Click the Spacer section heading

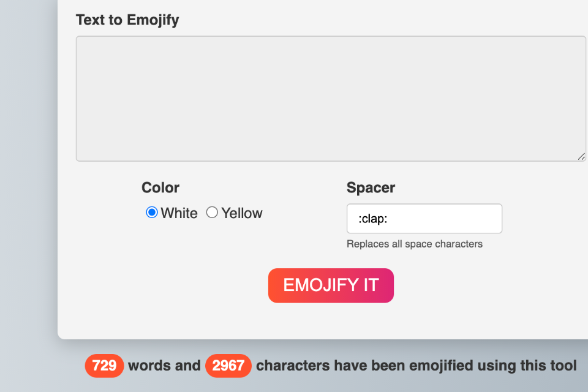[x=371, y=187]
